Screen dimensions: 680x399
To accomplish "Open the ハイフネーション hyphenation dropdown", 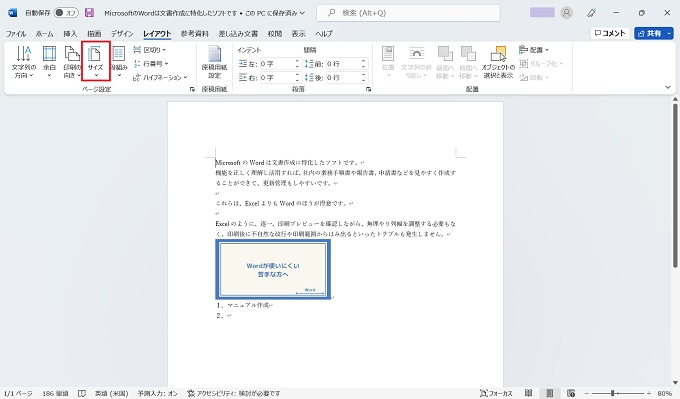I will click(160, 77).
